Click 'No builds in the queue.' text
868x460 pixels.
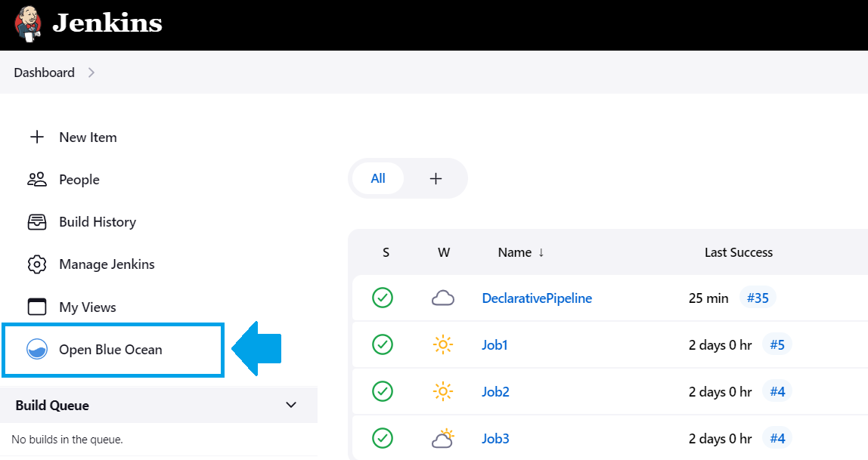pos(67,440)
